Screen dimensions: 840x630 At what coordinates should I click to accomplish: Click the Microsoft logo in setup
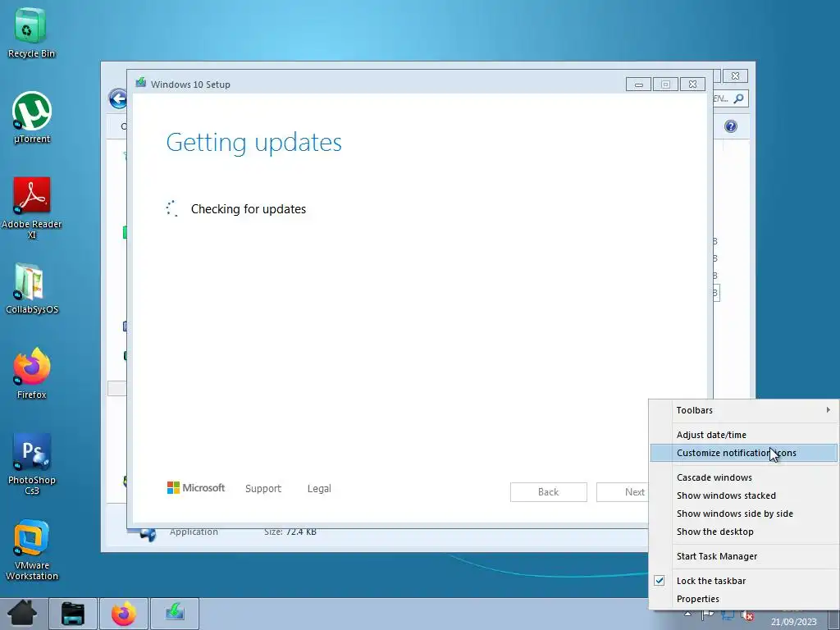[195, 488]
